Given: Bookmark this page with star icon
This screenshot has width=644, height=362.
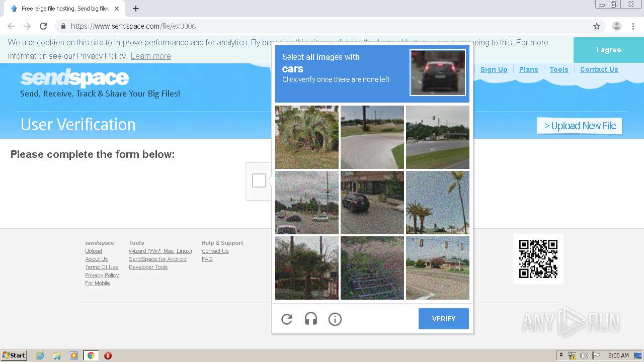Looking at the screenshot, I should [x=597, y=26].
